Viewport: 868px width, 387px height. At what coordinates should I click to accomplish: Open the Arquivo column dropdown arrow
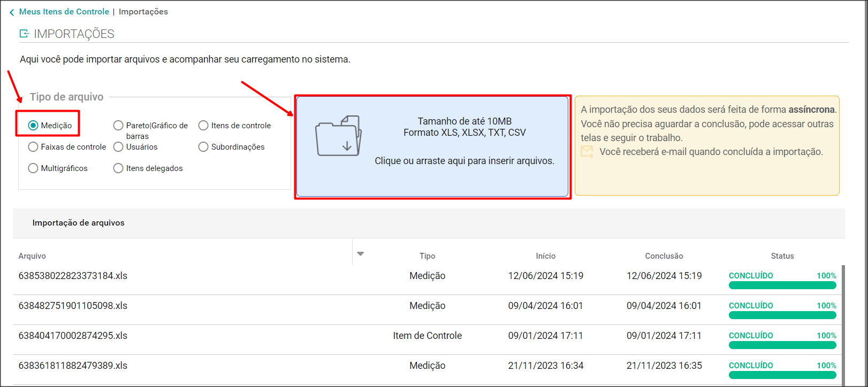pyautogui.click(x=360, y=254)
